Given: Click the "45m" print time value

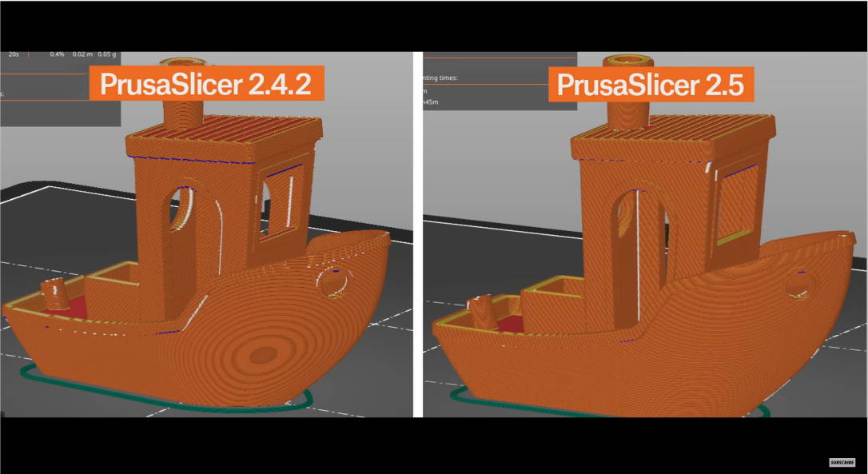Looking at the screenshot, I should click(x=431, y=102).
